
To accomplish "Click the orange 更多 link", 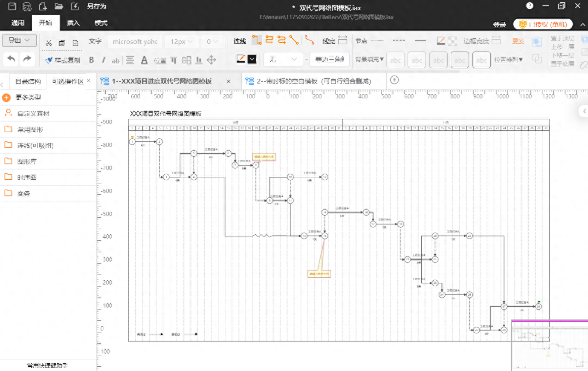I will pyautogui.click(x=518, y=41).
